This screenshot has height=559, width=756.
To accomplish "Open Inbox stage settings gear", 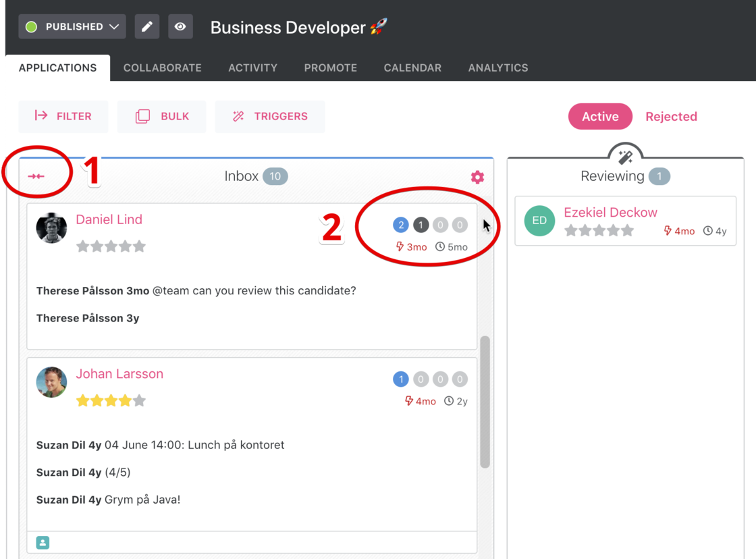I will pyautogui.click(x=477, y=177).
